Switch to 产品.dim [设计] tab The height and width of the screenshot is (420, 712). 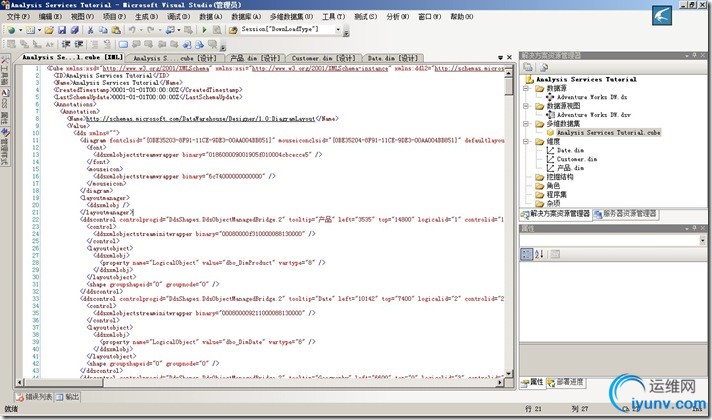pos(255,58)
